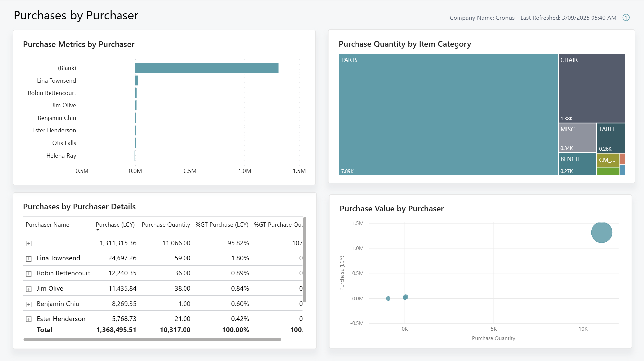644x361 pixels.
Task: Sort by the Purchaser Name header
Action: [48, 224]
